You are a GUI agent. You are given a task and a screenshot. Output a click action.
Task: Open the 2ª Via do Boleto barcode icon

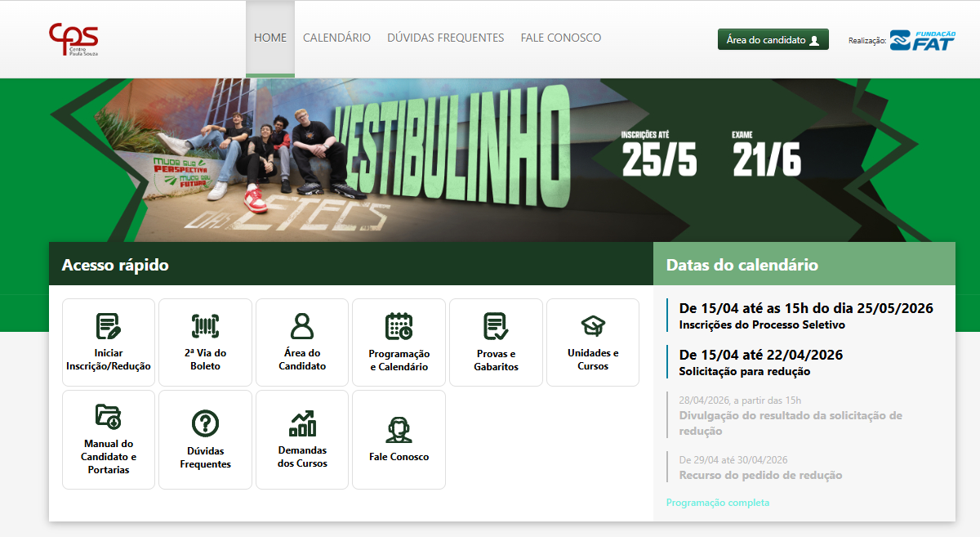tap(205, 326)
